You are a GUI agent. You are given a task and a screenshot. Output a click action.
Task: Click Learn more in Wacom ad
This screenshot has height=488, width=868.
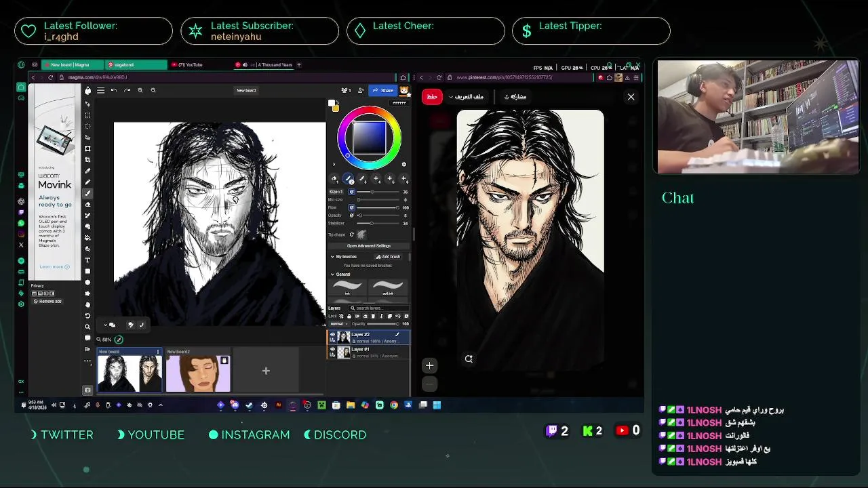54,266
